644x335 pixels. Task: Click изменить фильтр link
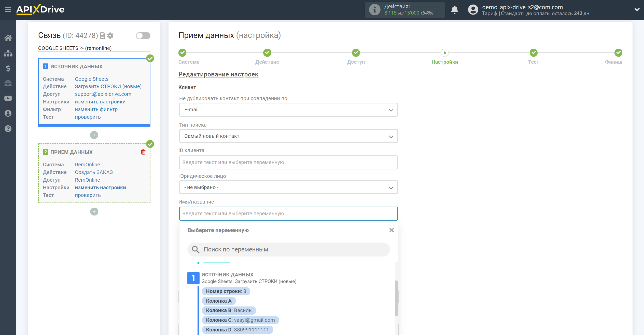pos(96,109)
